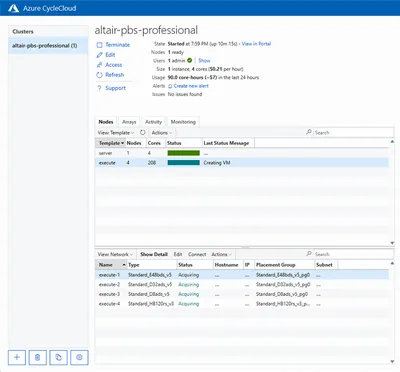Click the copy cluster icon

[58, 358]
